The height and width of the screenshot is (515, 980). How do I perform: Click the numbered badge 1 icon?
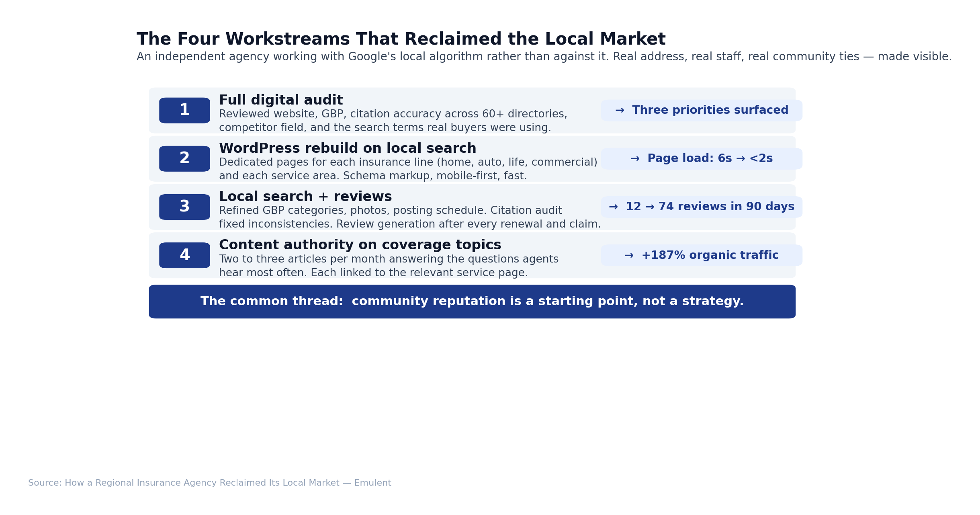click(184, 110)
